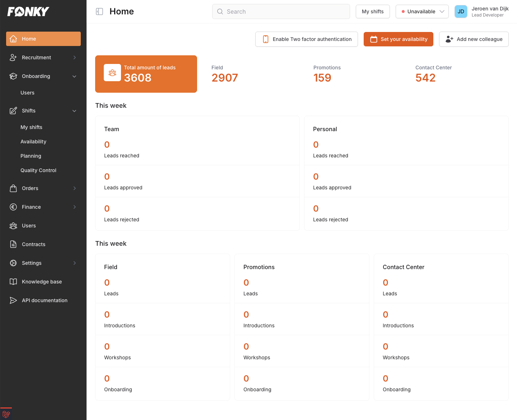
Task: Select the Total amount of leads card
Action: click(x=146, y=74)
